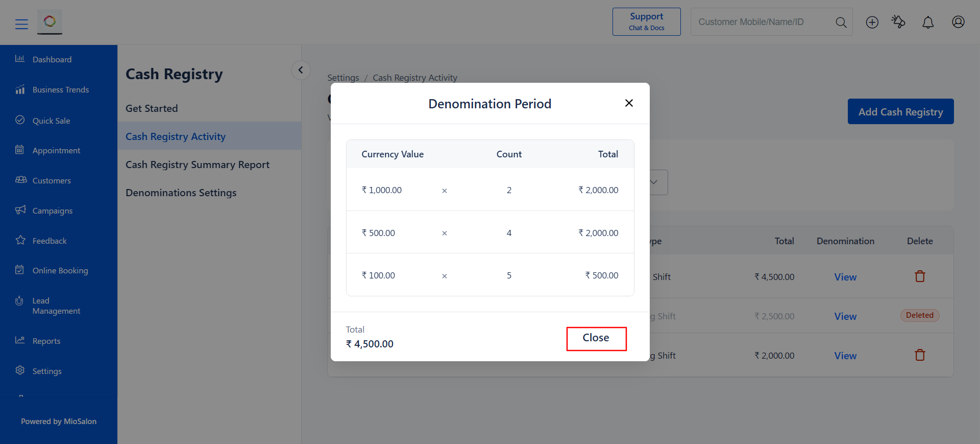Screen dimensions: 980x444
Task: Click the Dashboard chart icon
Action: click(20, 59)
